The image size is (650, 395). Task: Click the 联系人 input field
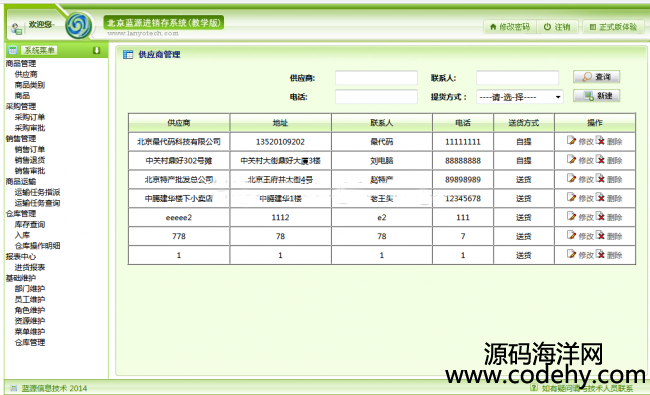[517, 78]
